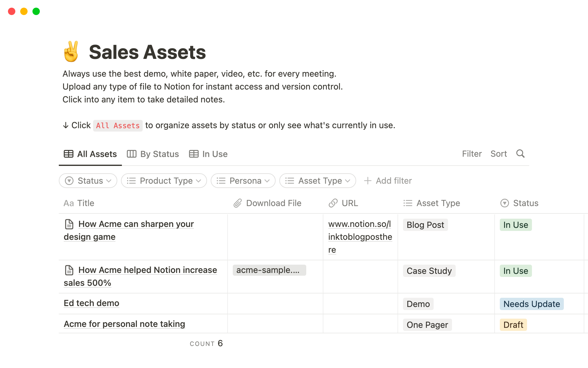Click the victory hand page emoji icon

(71, 52)
